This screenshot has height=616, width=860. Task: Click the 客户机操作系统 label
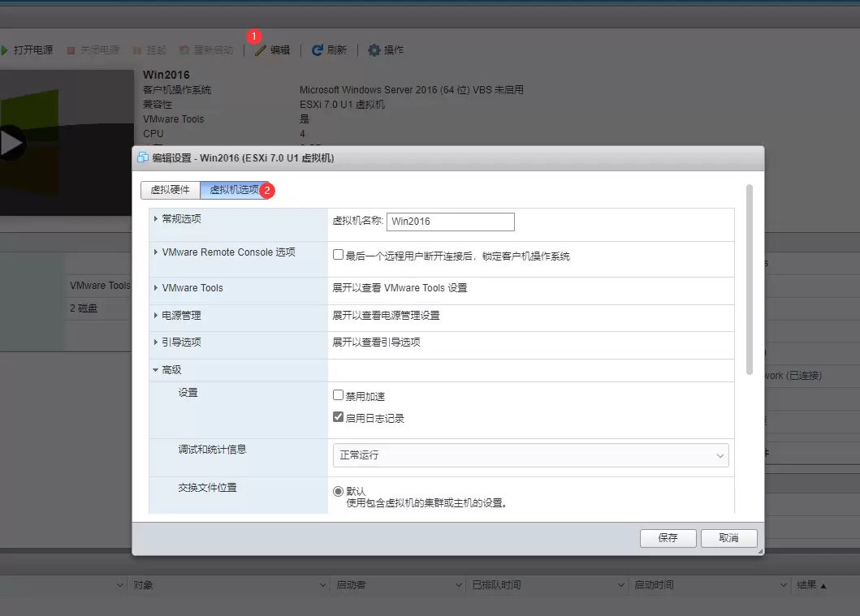(x=177, y=90)
